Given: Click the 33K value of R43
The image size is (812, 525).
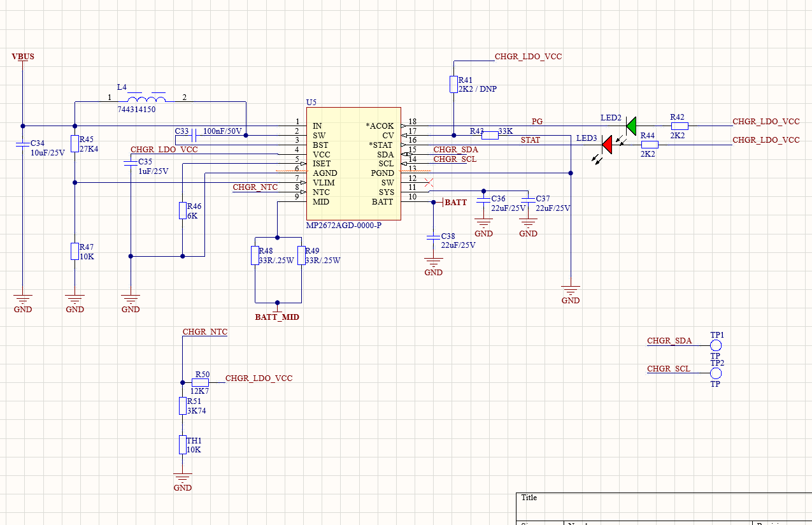Looking at the screenshot, I should click(506, 131).
